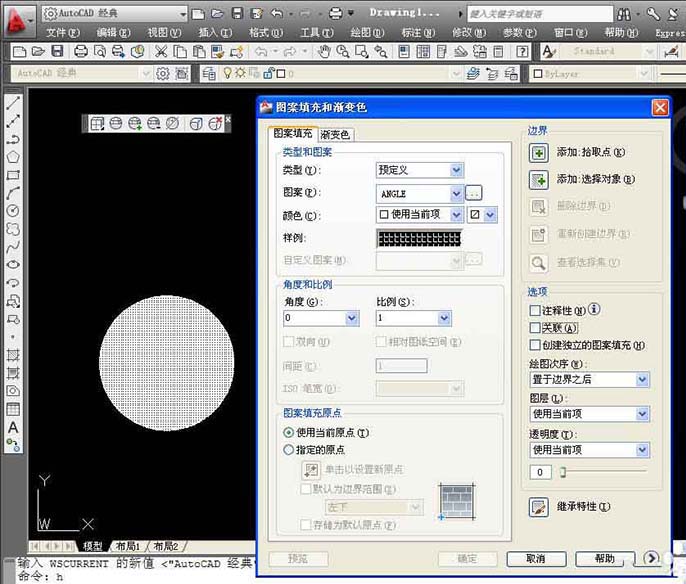Click the Add Select Objects boundary icon

tap(539, 180)
